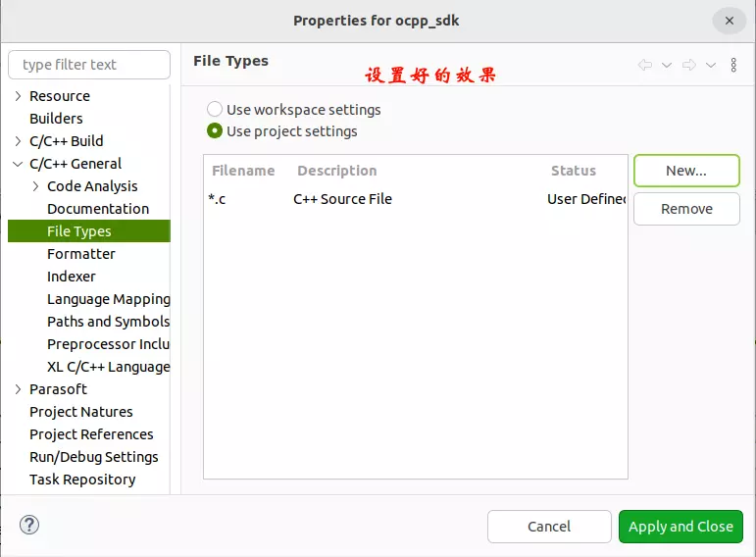Open the three-dot view menu icon
This screenshot has width=756, height=557.
point(733,65)
